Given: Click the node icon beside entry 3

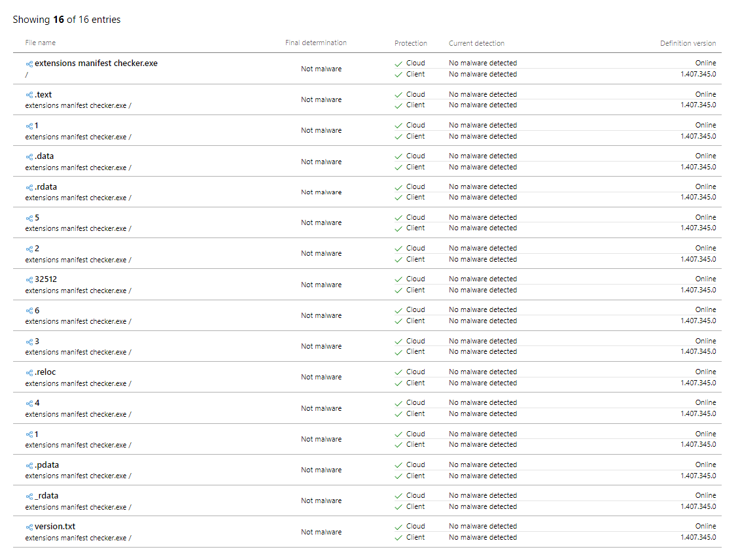Looking at the screenshot, I should [x=29, y=341].
